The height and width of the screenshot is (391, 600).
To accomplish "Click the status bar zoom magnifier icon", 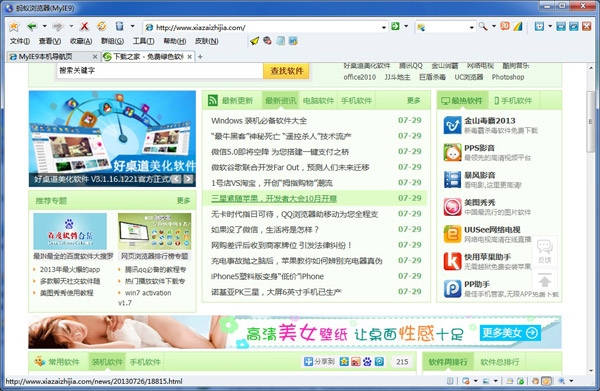I will point(561,381).
